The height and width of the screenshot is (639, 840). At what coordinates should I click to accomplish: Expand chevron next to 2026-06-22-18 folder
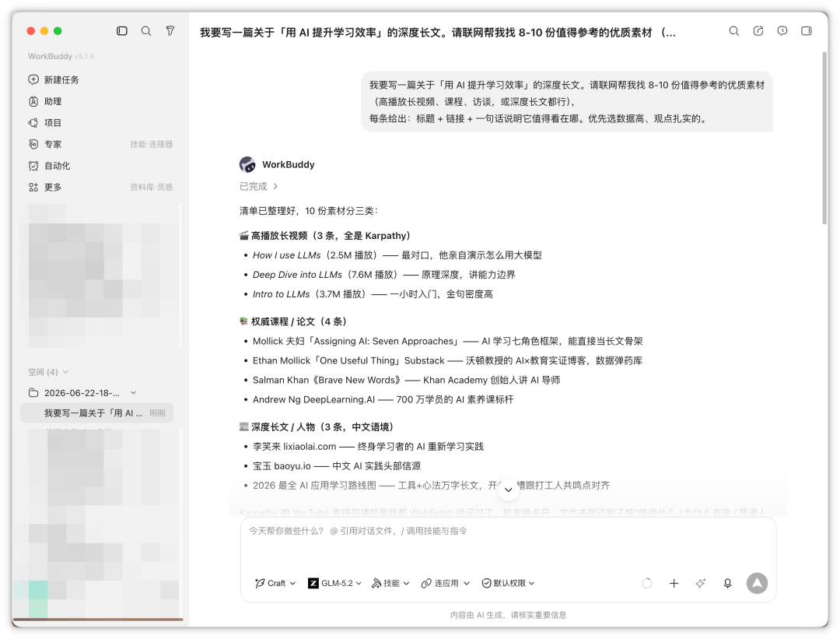134,393
